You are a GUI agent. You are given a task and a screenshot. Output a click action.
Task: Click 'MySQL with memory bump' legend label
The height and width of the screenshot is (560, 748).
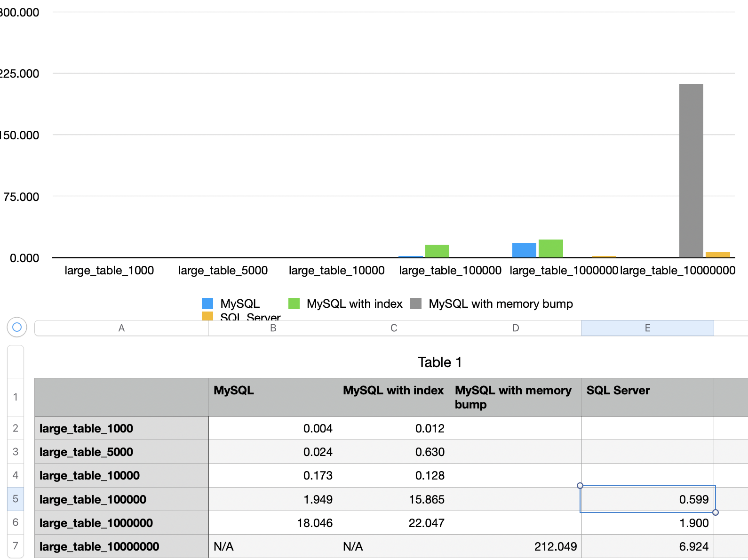(x=501, y=304)
